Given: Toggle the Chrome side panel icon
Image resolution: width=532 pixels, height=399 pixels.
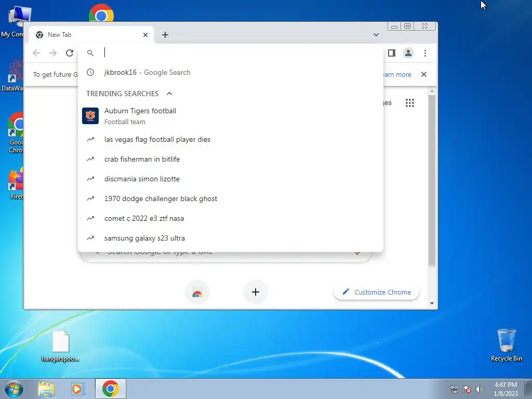Looking at the screenshot, I should 392,53.
